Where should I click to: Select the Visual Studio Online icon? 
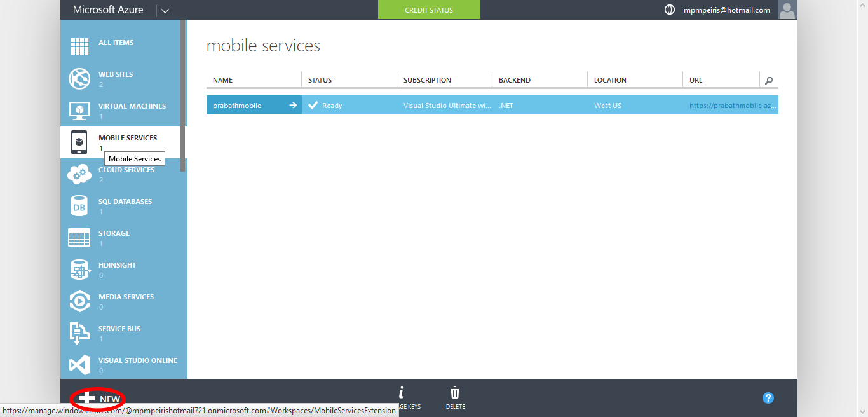[x=79, y=365]
